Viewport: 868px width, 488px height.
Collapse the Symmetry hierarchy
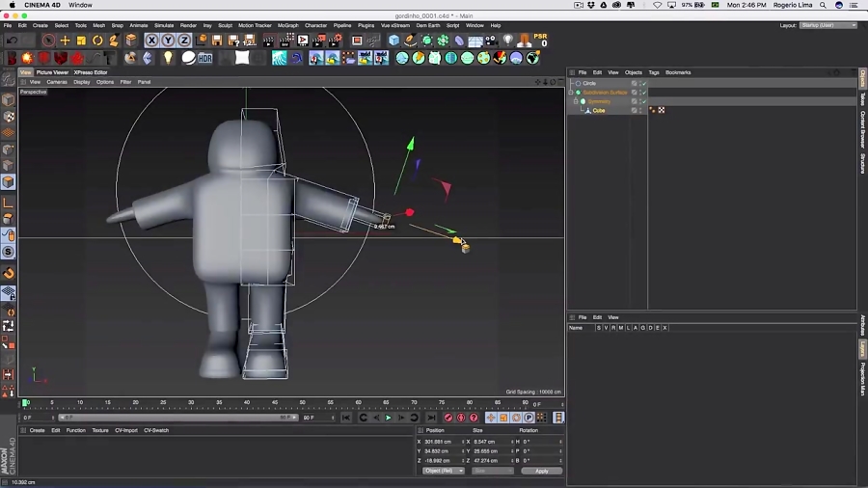(576, 101)
